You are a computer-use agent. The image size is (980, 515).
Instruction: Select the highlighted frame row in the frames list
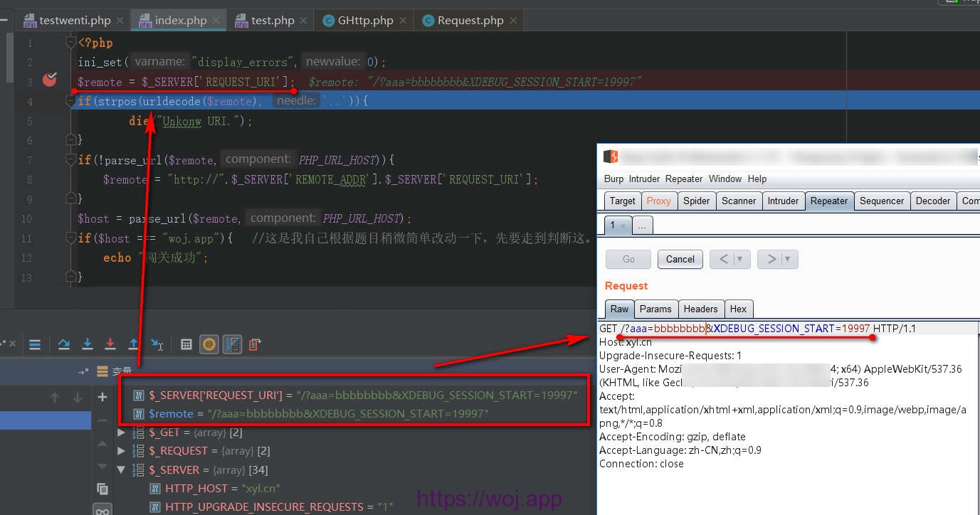46,421
